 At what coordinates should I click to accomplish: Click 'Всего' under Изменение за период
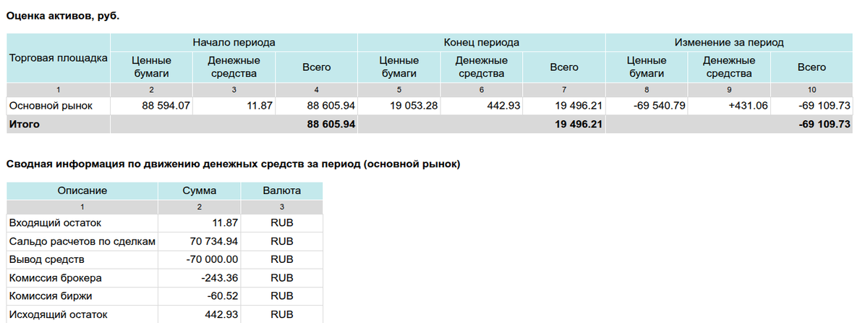(x=812, y=67)
